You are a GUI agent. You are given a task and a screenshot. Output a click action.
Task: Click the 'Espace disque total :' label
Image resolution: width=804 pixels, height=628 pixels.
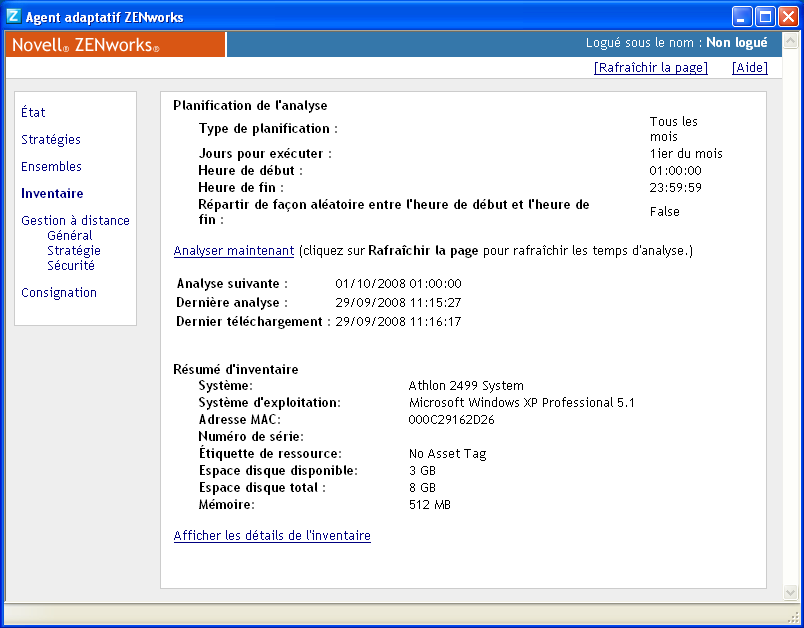pyautogui.click(x=262, y=488)
